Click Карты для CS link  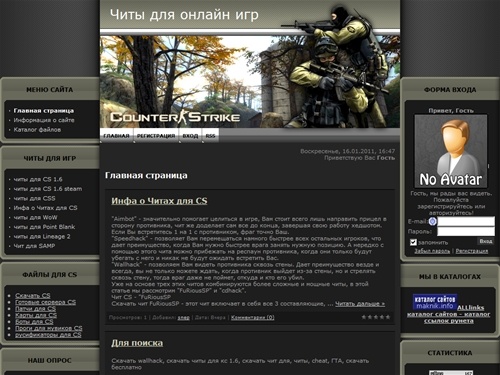(x=36, y=315)
